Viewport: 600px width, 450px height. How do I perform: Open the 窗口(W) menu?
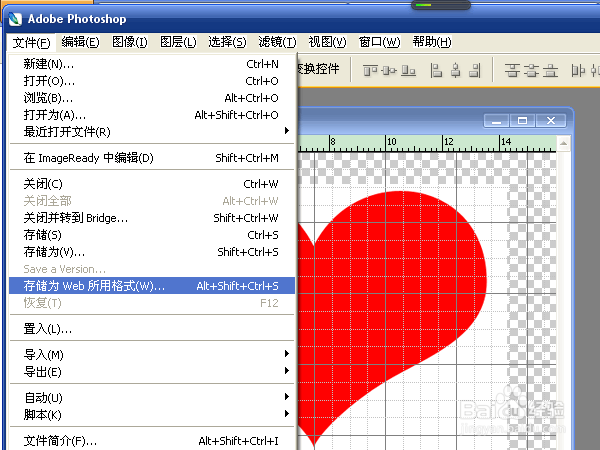(x=380, y=42)
